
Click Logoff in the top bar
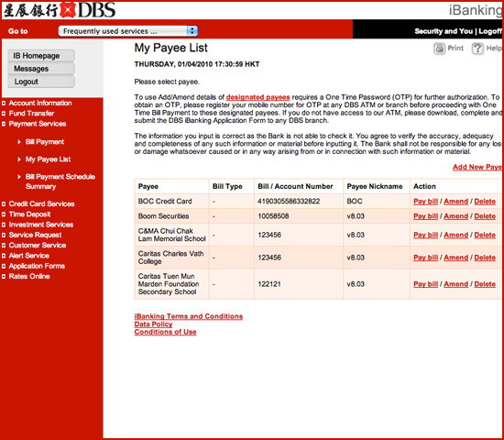[x=490, y=31]
